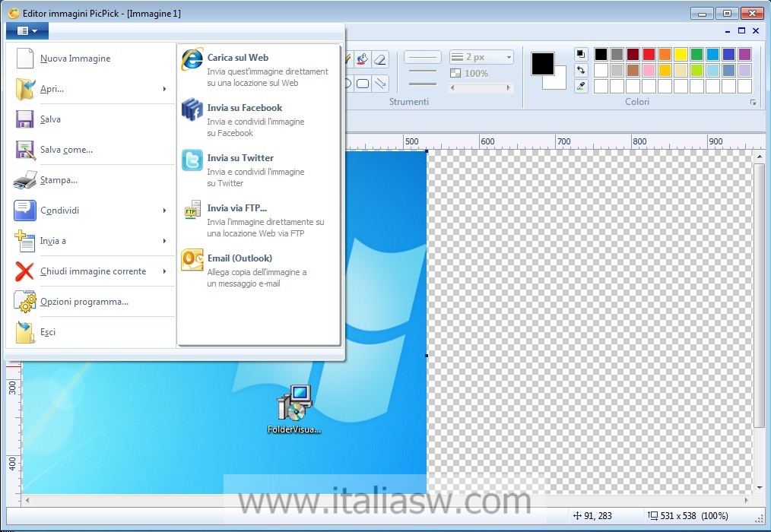Click Invia su Facebook option
The image size is (771, 532).
coord(244,108)
